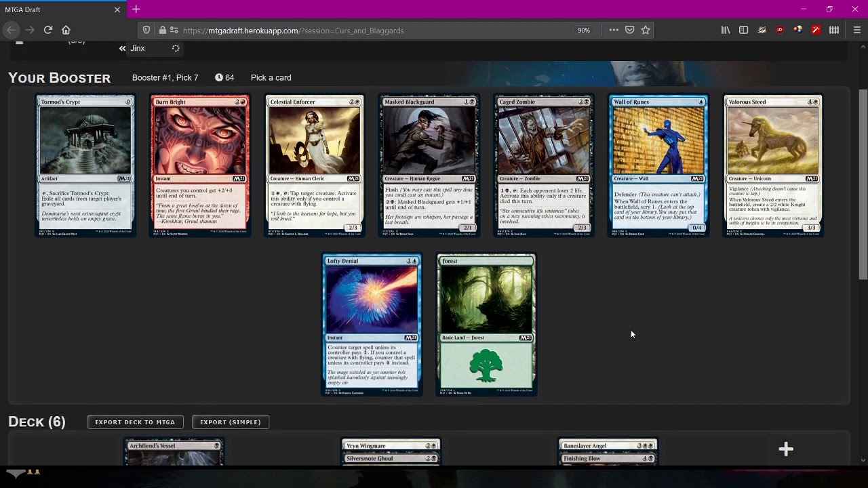Open page actions three-dot menu

tap(614, 30)
